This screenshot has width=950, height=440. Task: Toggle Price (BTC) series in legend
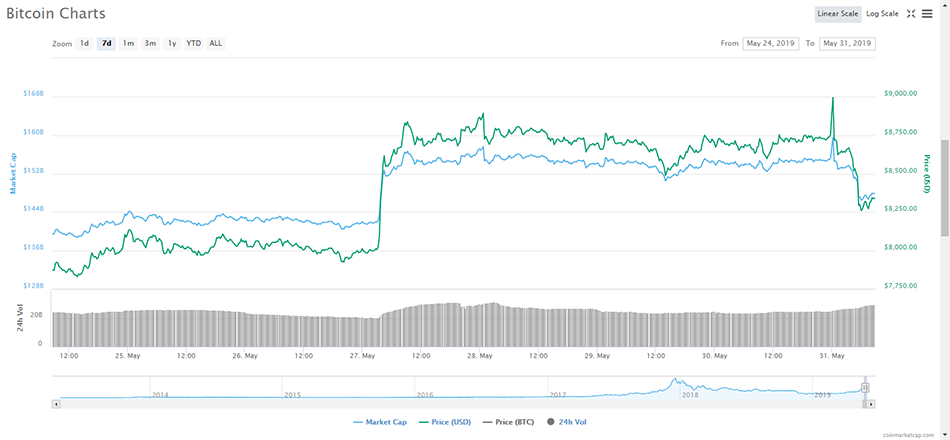pos(511,423)
